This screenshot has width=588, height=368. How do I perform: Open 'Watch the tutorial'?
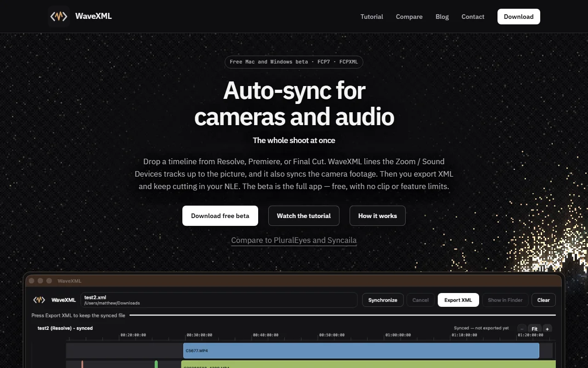tap(304, 216)
